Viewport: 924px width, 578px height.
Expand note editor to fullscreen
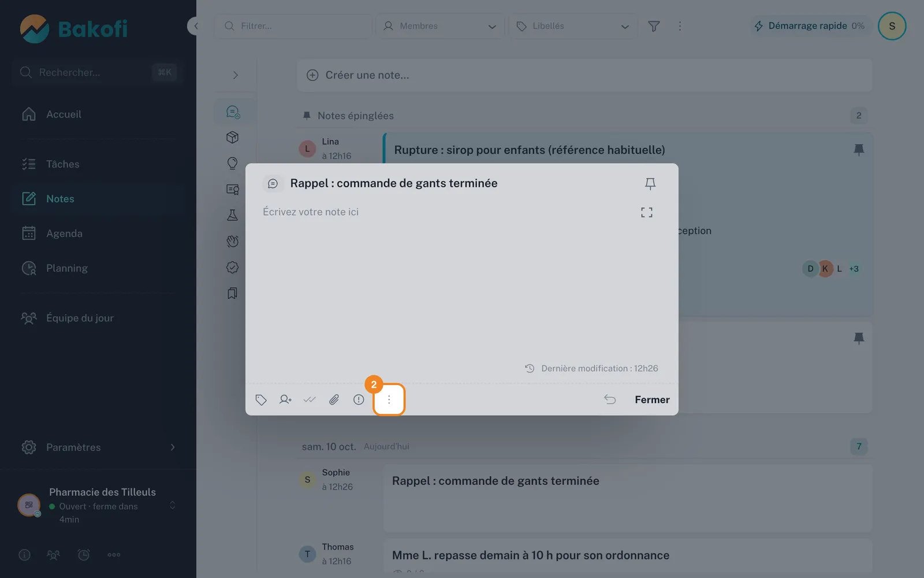647,213
